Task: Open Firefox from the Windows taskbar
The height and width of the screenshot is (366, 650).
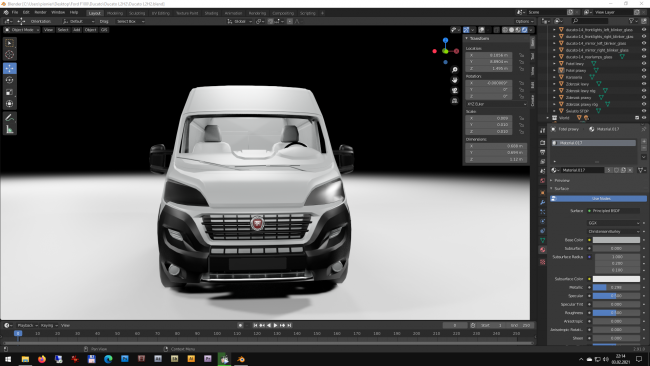Action: click(x=42, y=359)
